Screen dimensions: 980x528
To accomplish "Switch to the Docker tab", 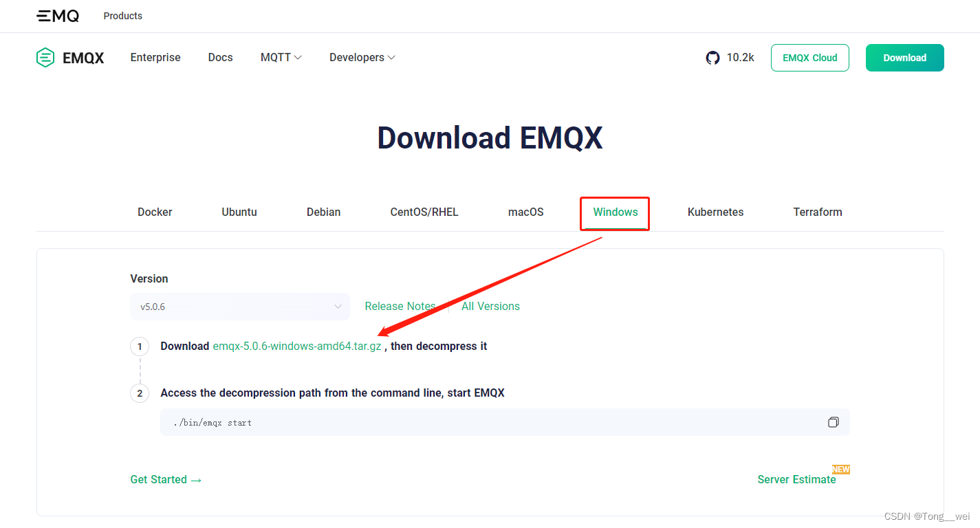I will tap(155, 212).
